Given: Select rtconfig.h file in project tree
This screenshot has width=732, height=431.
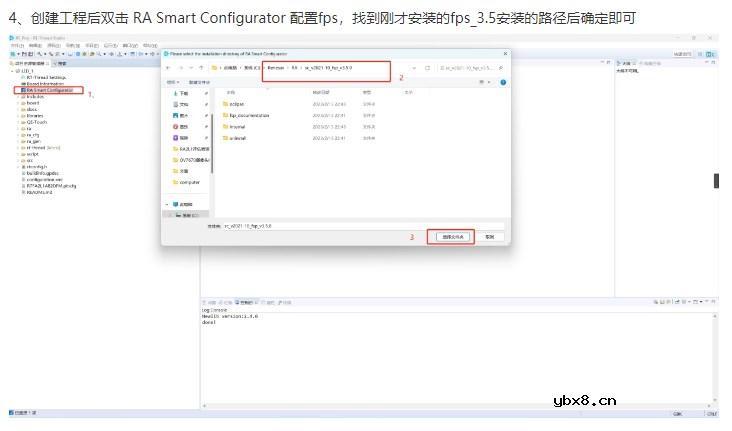Looking at the screenshot, I should click(x=34, y=167).
